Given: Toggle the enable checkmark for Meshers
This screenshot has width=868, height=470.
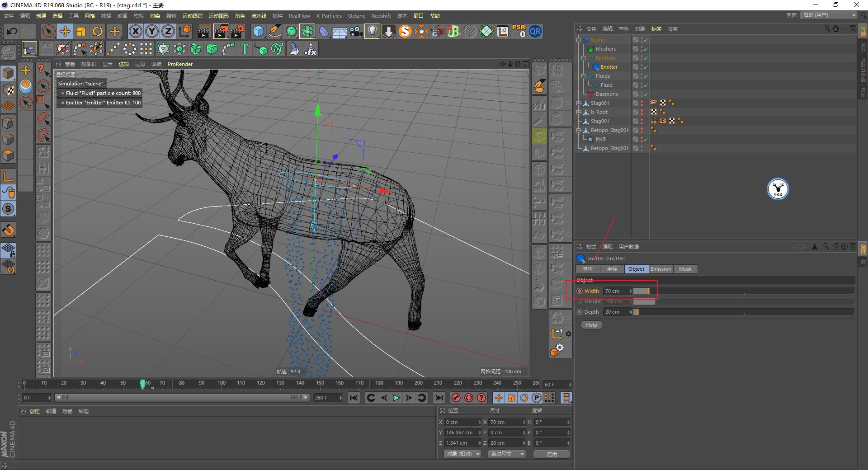Looking at the screenshot, I should 646,49.
